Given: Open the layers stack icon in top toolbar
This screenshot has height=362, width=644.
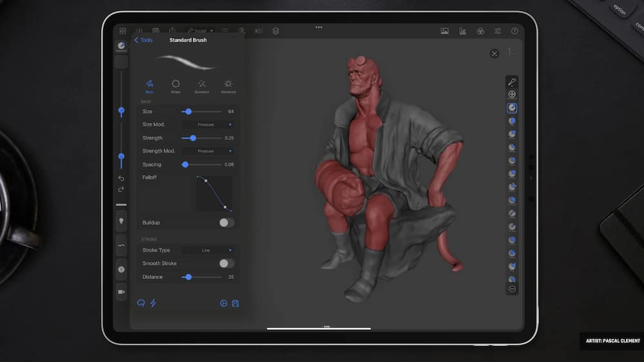Looking at the screenshot, I should 276,31.
